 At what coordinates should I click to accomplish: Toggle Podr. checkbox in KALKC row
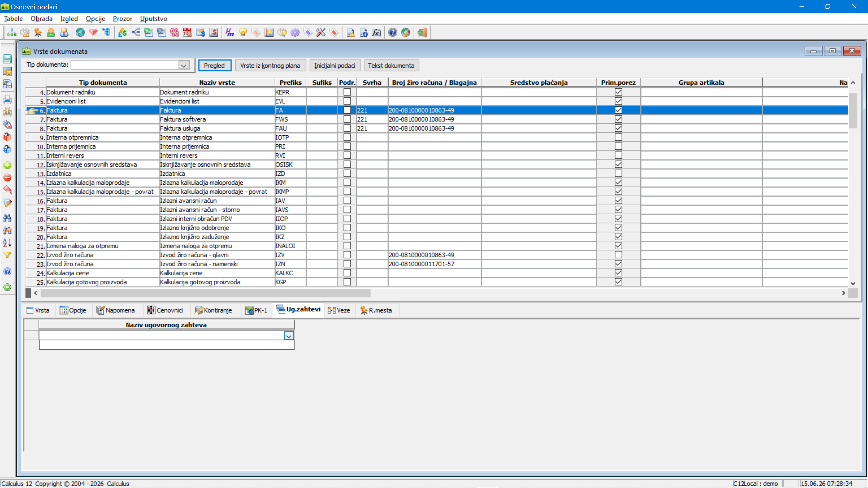pos(347,273)
